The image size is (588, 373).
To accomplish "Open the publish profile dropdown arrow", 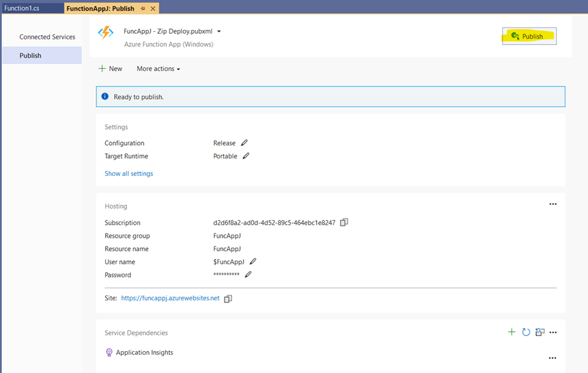I will 219,31.
